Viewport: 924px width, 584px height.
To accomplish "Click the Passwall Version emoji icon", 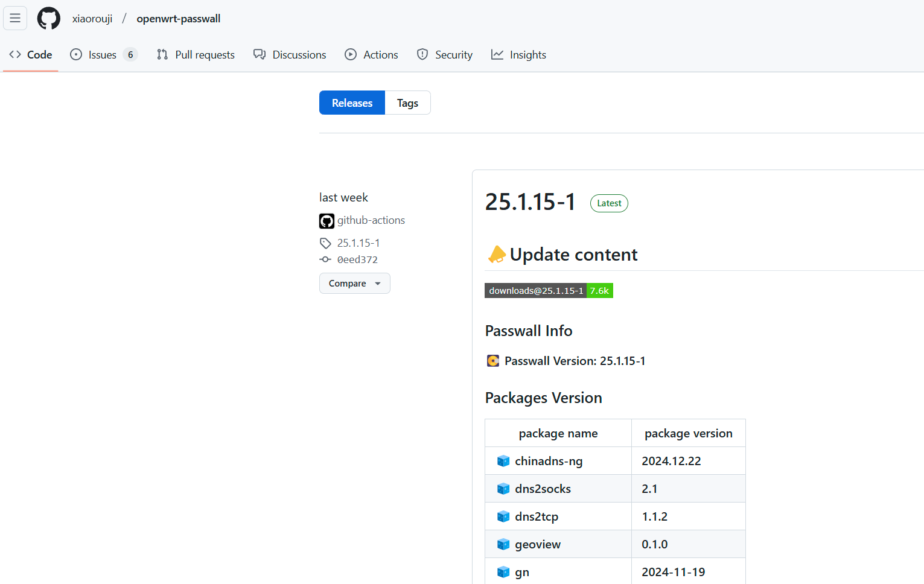I will click(x=493, y=361).
